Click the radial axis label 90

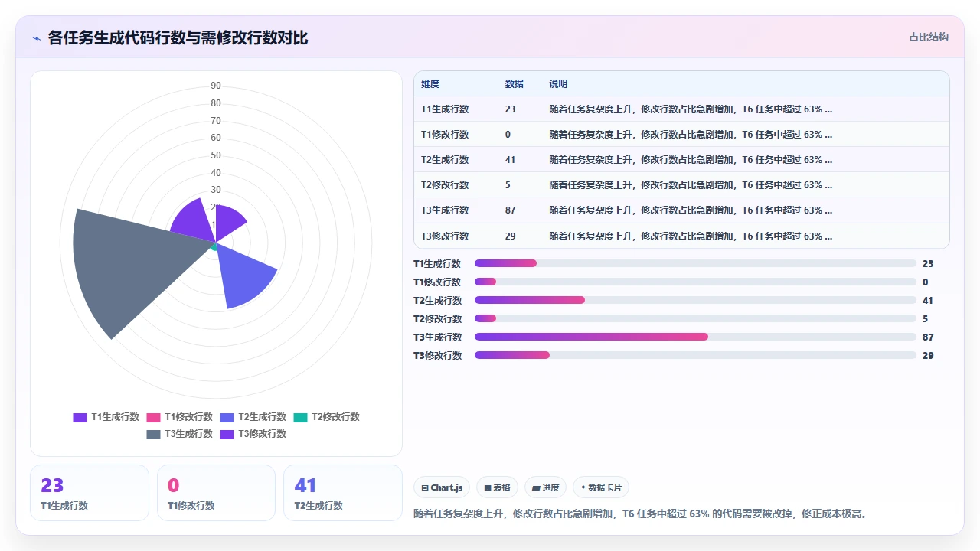click(216, 86)
